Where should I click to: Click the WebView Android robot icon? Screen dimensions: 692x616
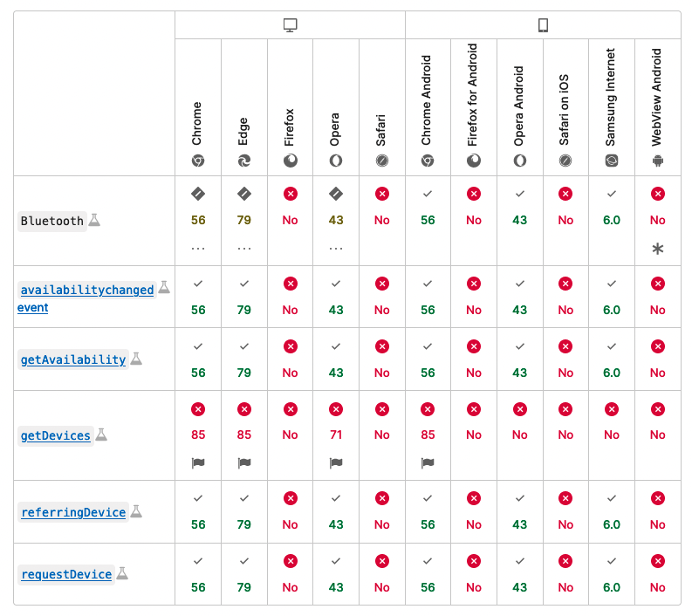coord(658,161)
